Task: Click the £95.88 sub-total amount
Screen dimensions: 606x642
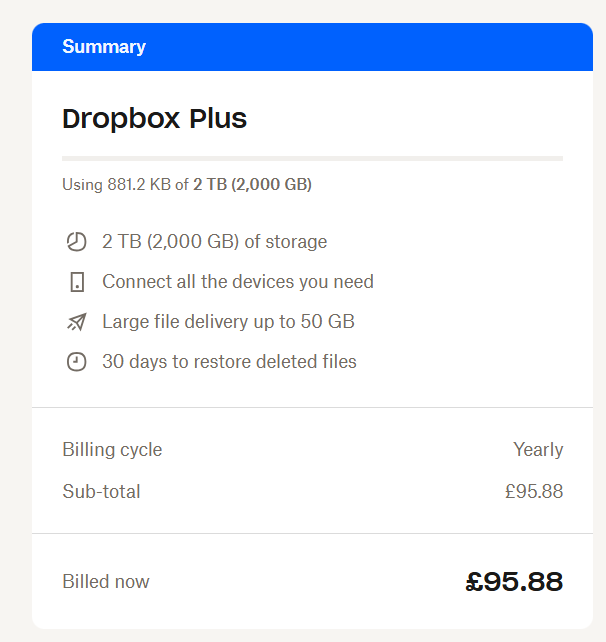Action: [534, 492]
